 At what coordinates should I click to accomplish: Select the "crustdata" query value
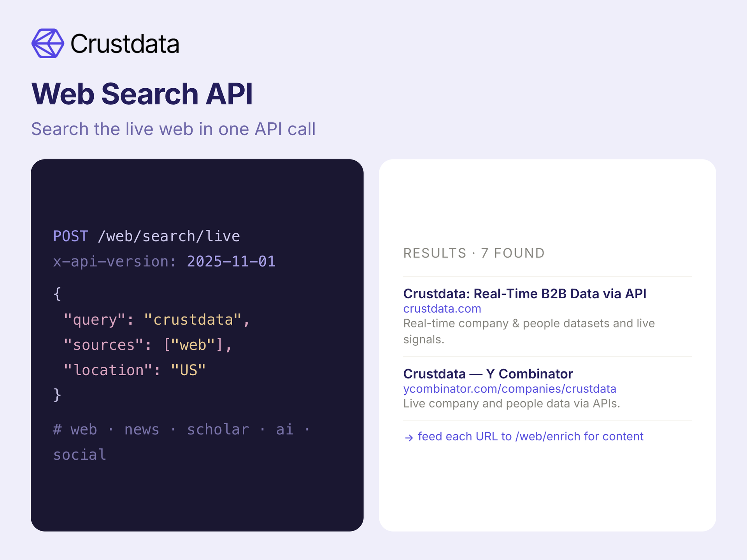193,320
